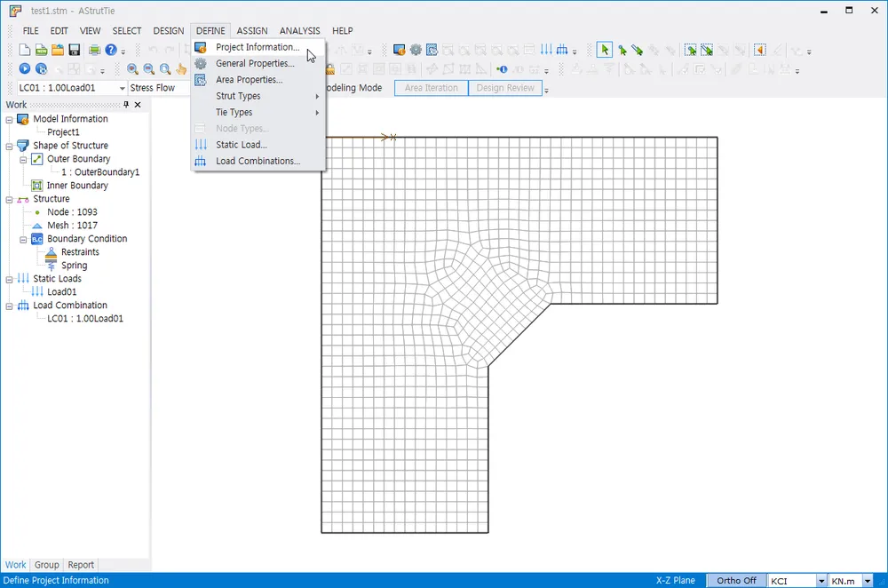Print using the printer toolbar icon
This screenshot has width=888, height=588.
pyautogui.click(x=95, y=51)
